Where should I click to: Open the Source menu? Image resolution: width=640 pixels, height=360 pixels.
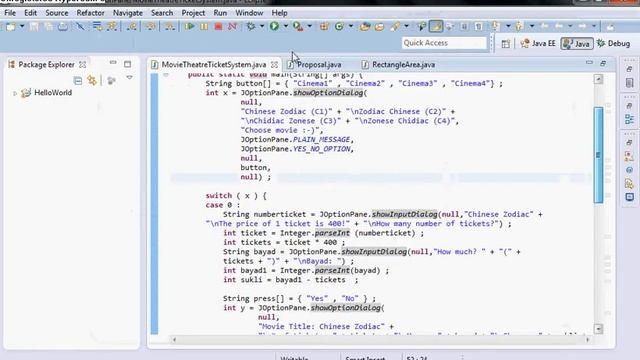57,13
